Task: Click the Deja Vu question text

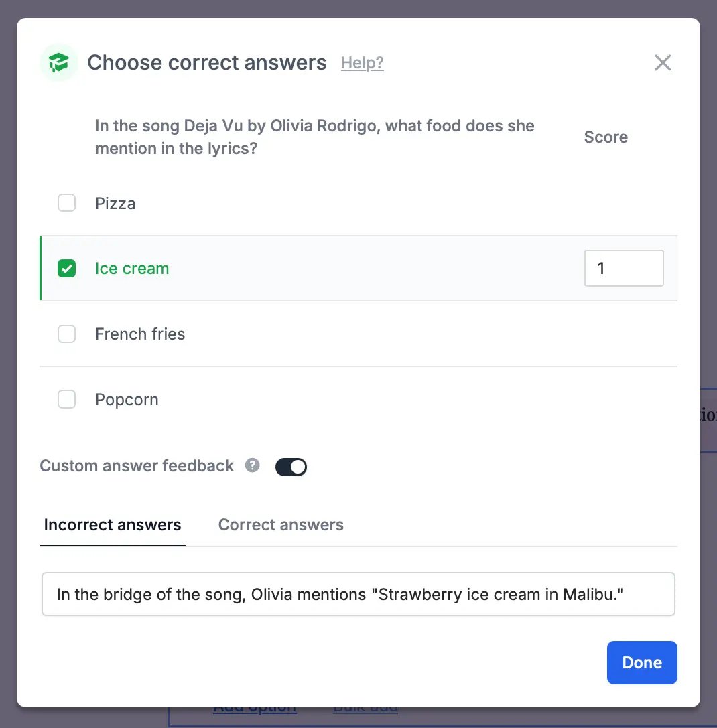Action: pos(314,137)
